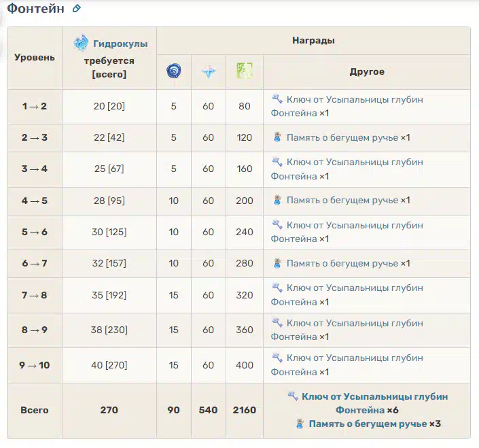Click the Mora value 360
479x448 pixels.
[x=245, y=330]
